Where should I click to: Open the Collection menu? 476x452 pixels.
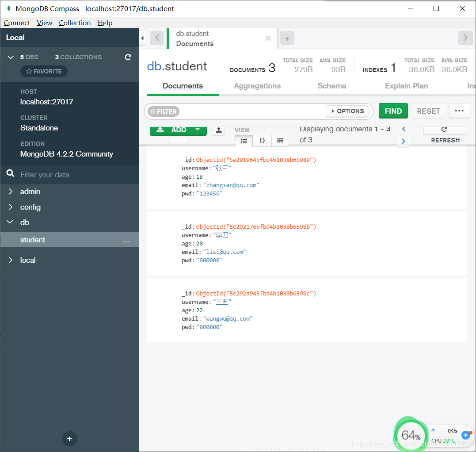75,23
